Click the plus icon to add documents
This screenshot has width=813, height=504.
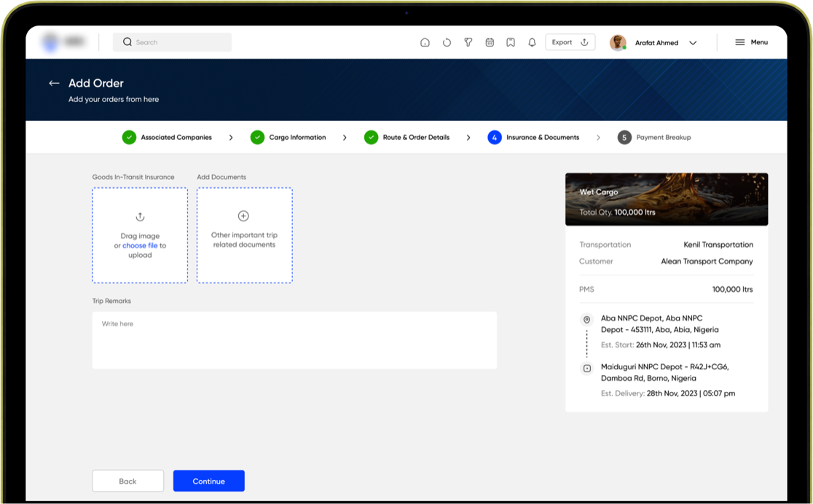(x=243, y=216)
